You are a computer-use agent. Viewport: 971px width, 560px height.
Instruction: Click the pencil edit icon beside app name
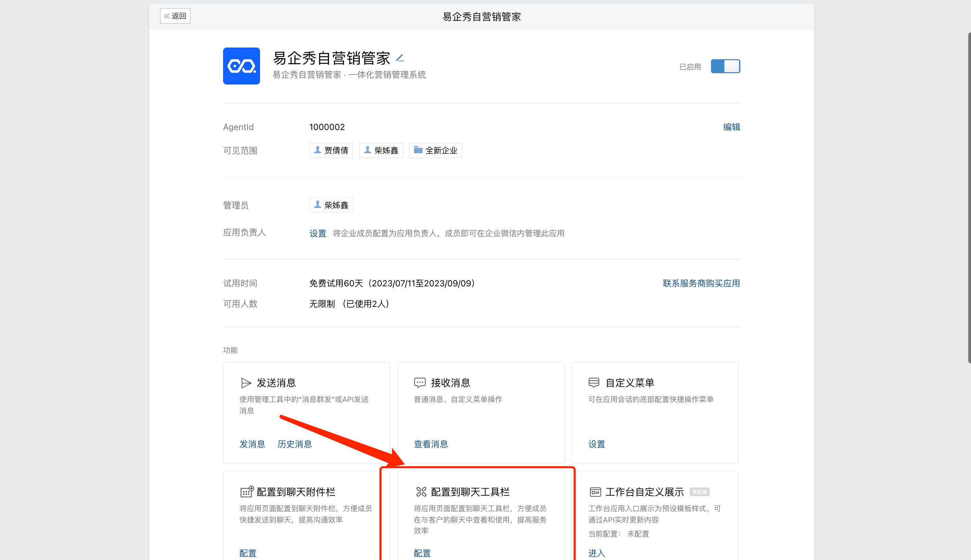[400, 58]
